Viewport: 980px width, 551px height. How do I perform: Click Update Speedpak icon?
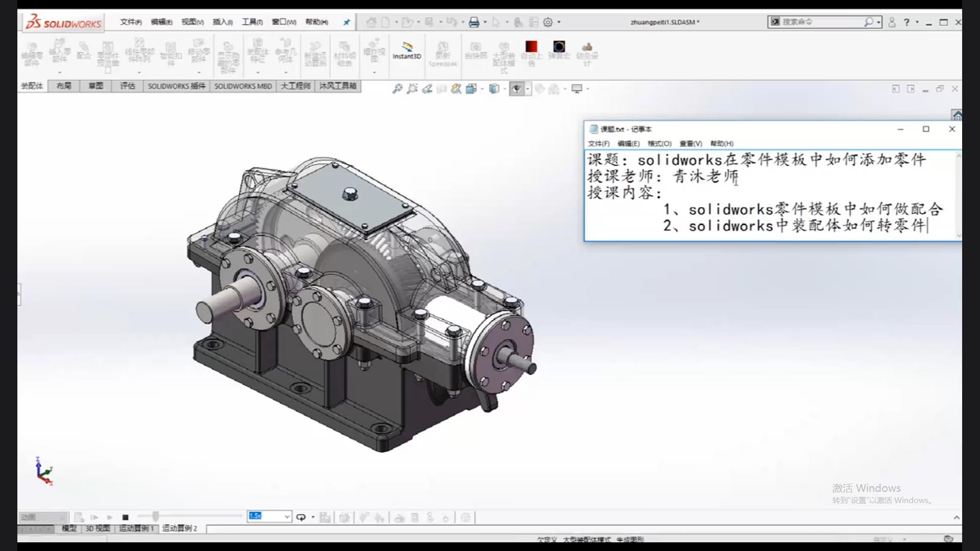[443, 54]
